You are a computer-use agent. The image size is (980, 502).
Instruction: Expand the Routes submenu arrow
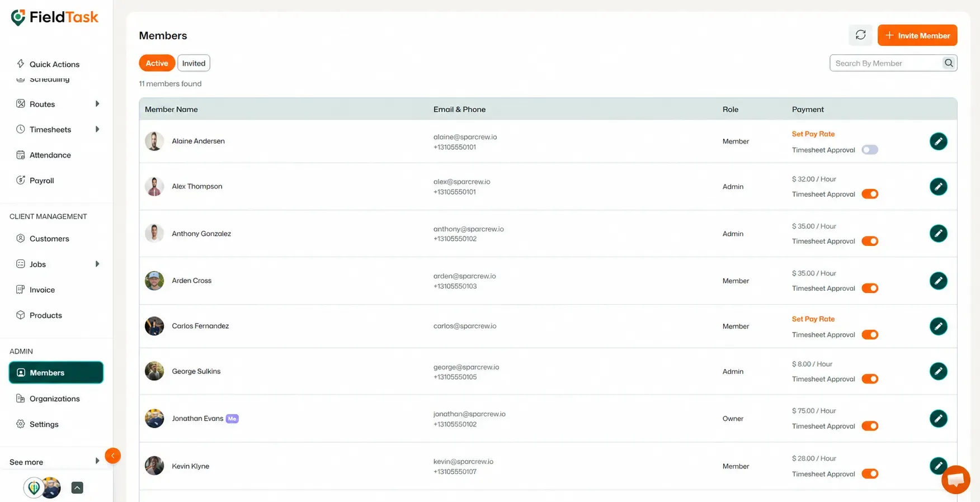[x=97, y=104]
